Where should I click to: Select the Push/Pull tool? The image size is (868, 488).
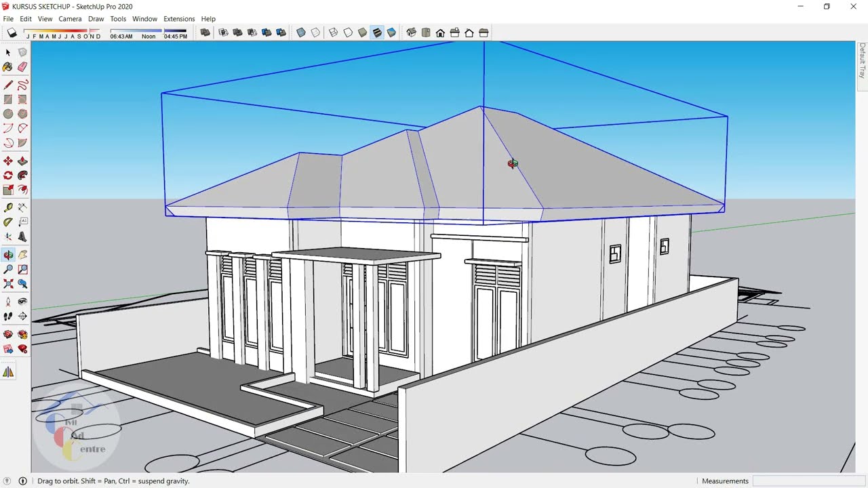tap(22, 161)
